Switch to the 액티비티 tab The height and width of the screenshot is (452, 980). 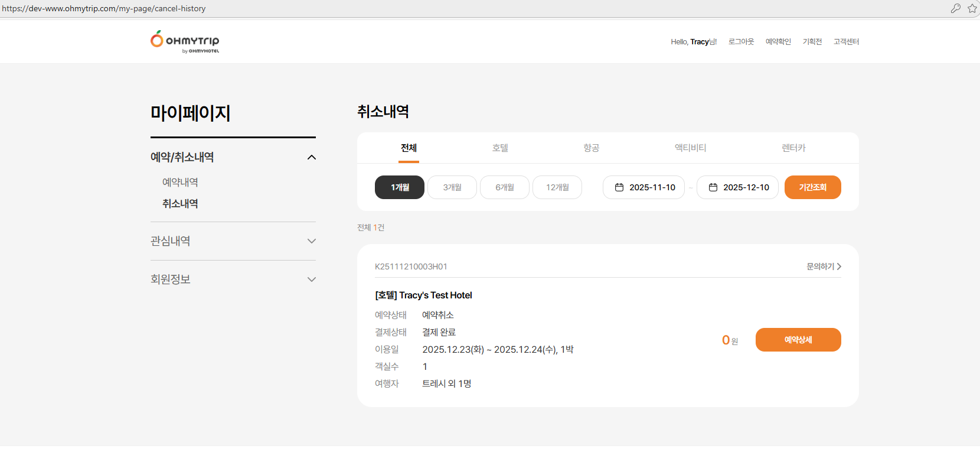pos(690,148)
